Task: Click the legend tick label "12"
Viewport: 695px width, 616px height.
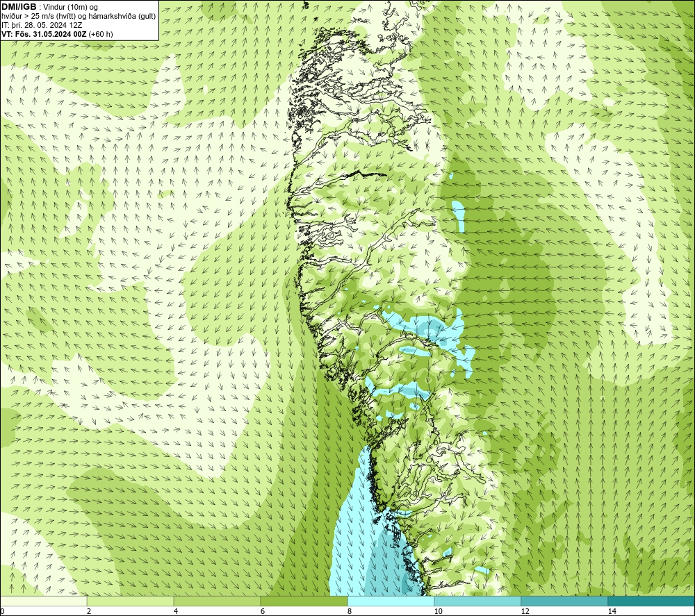Action: coord(525,611)
